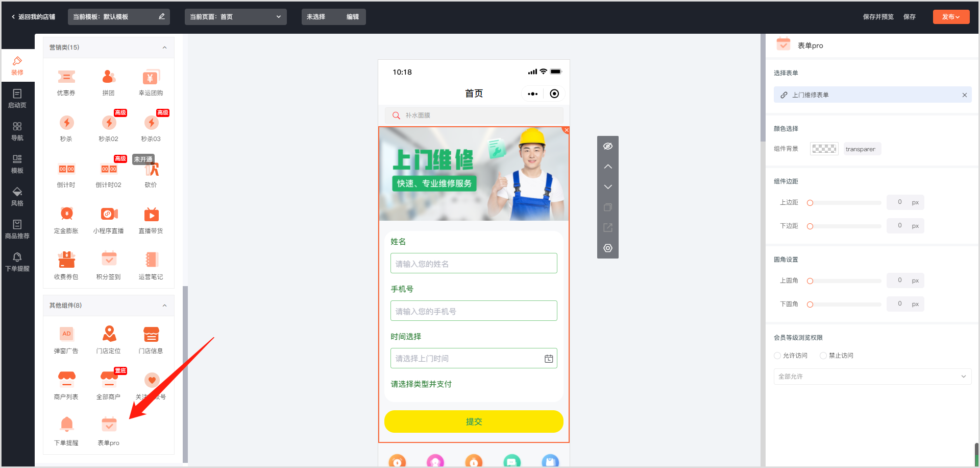Click the 请输入您的姓名 name input field
The width and height of the screenshot is (980, 468).
point(473,264)
